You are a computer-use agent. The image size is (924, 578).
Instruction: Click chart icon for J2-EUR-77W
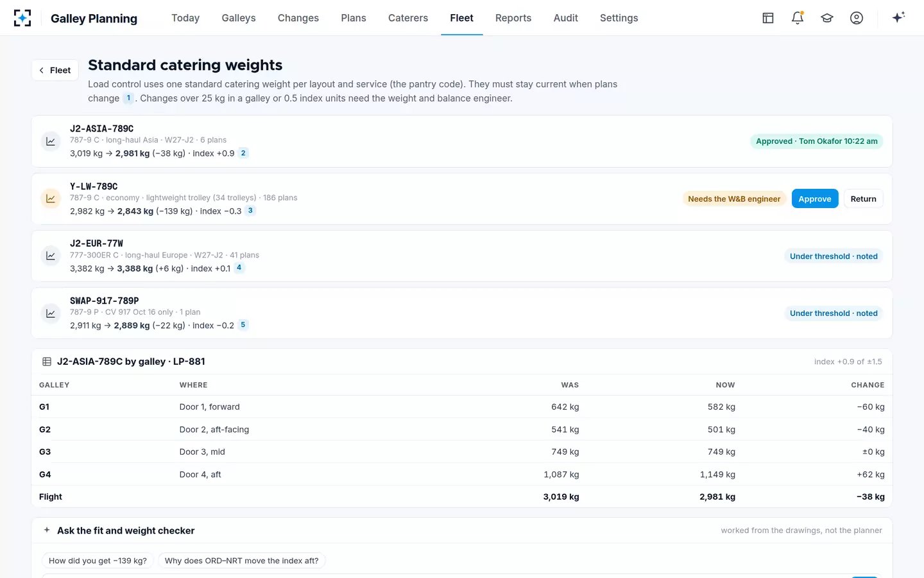click(x=51, y=256)
